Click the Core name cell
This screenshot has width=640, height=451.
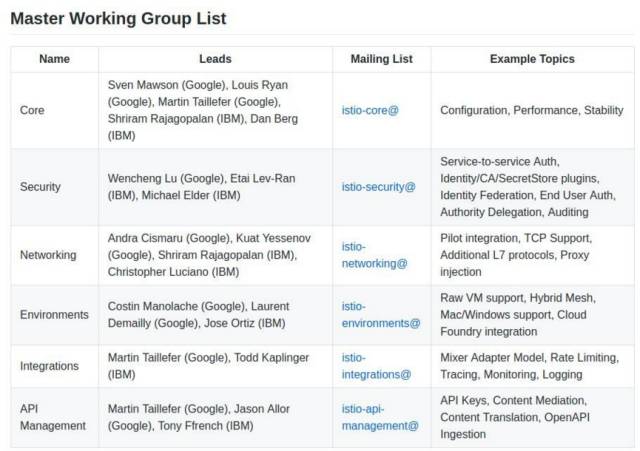[32, 110]
